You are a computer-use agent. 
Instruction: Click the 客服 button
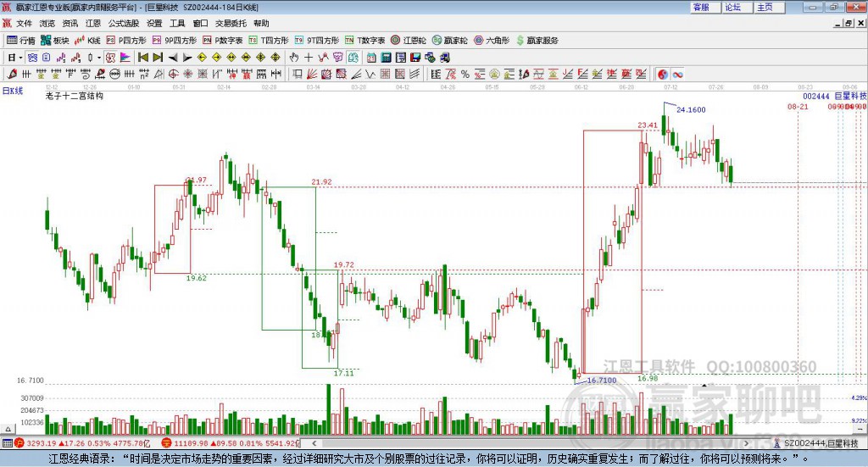[x=705, y=7]
